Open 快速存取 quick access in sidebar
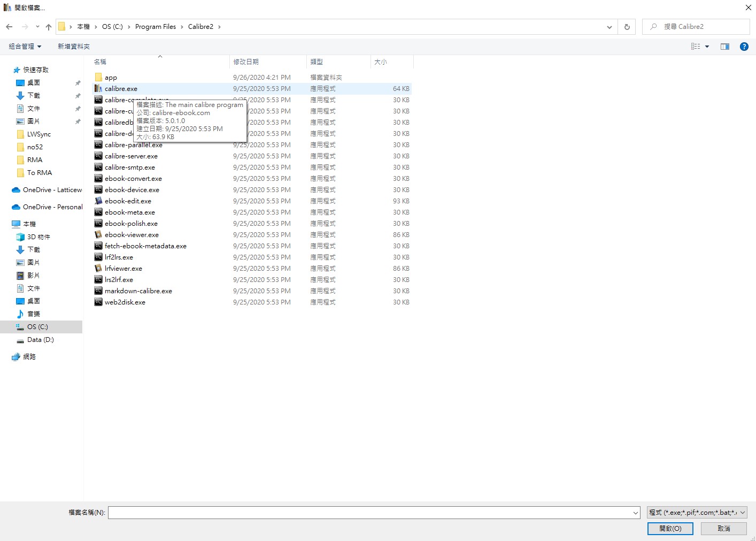 [x=36, y=70]
